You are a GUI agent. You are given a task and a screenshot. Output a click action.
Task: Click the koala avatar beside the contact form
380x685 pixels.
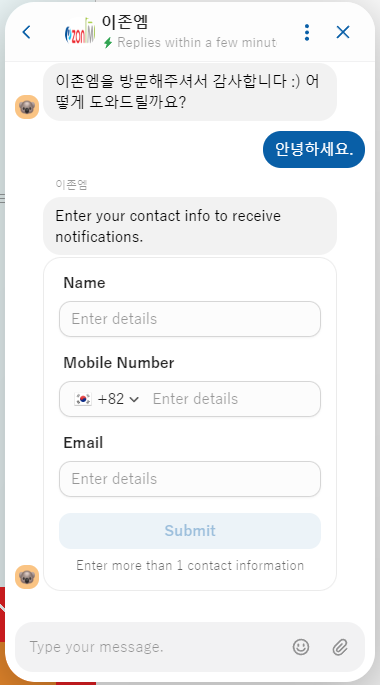(27, 577)
